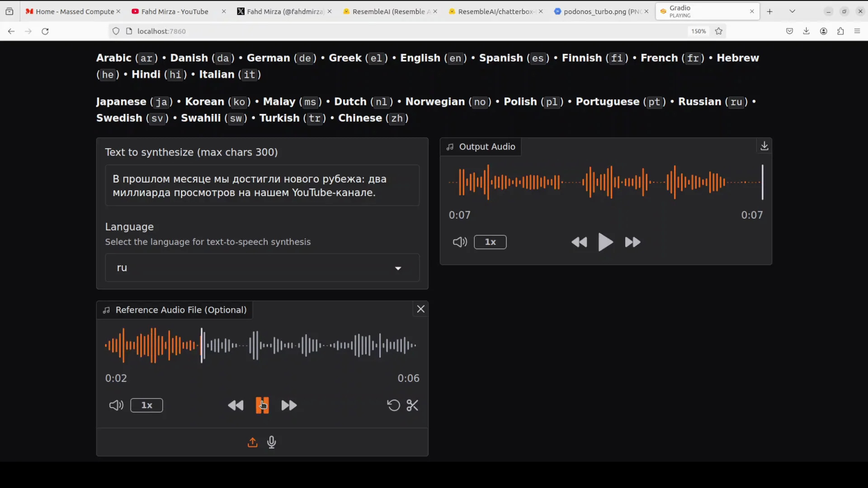
Task: Open the tab list chevron in browser toolbar
Action: tap(792, 11)
